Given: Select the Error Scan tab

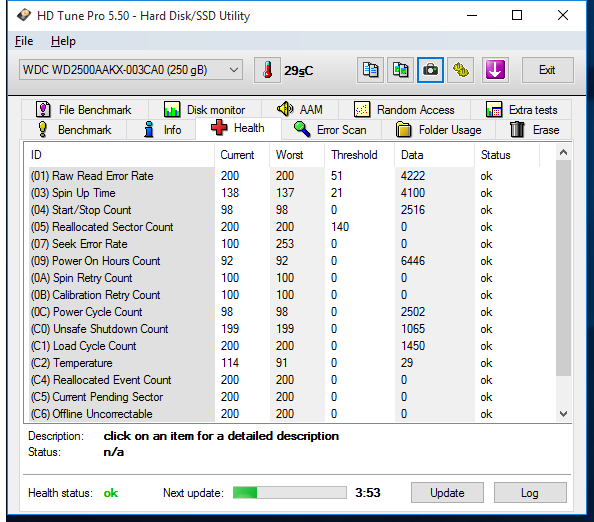Looking at the screenshot, I should pyautogui.click(x=330, y=130).
